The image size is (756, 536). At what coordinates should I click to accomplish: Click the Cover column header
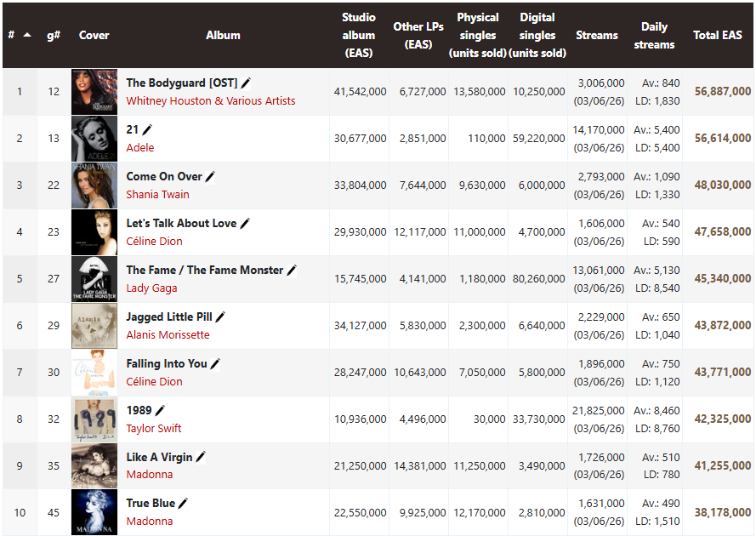click(94, 35)
